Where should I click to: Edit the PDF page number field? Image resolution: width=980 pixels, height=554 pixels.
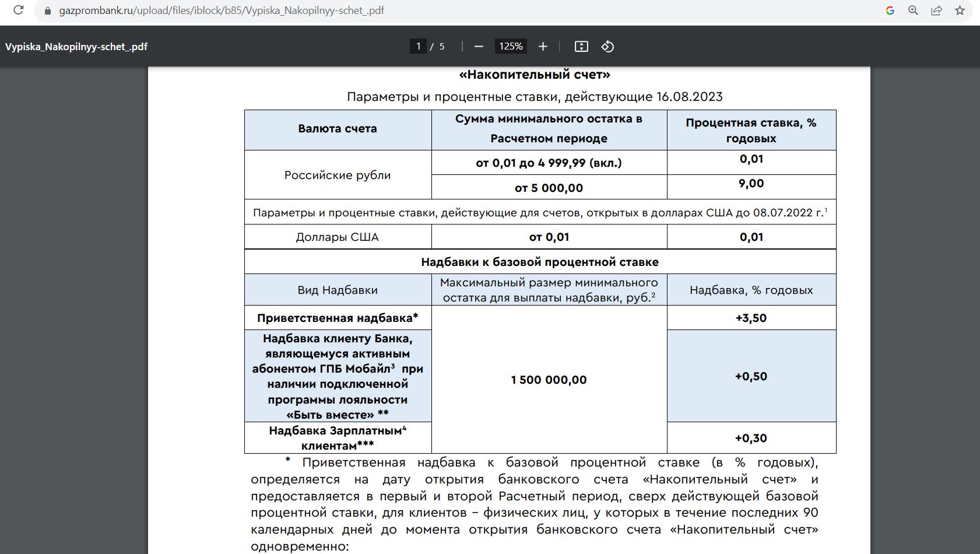[418, 46]
